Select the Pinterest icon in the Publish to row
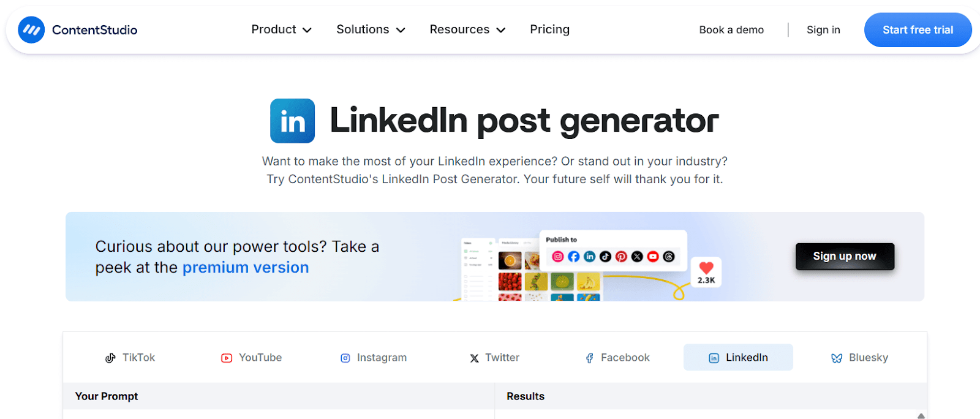The width and height of the screenshot is (980, 419). pyautogui.click(x=621, y=257)
